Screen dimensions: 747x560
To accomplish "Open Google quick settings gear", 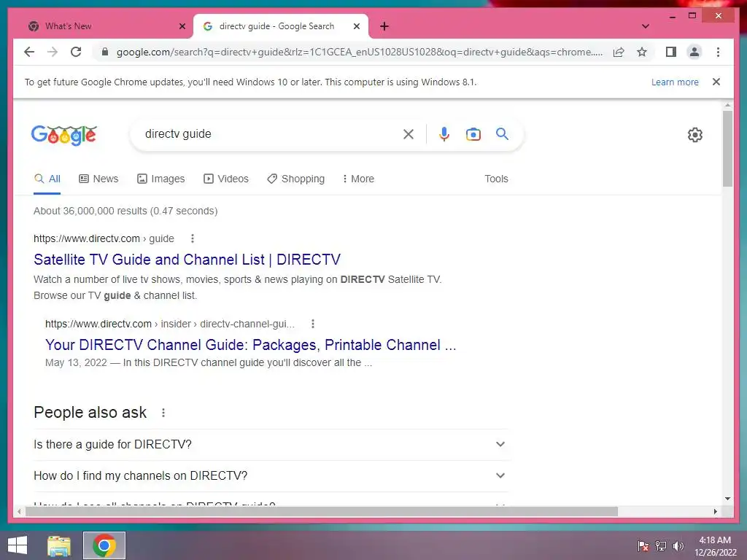I will 695,135.
